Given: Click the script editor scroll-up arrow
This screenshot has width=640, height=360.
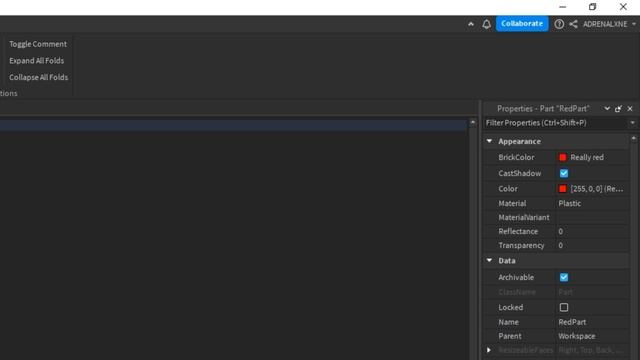Looking at the screenshot, I should [x=473, y=122].
